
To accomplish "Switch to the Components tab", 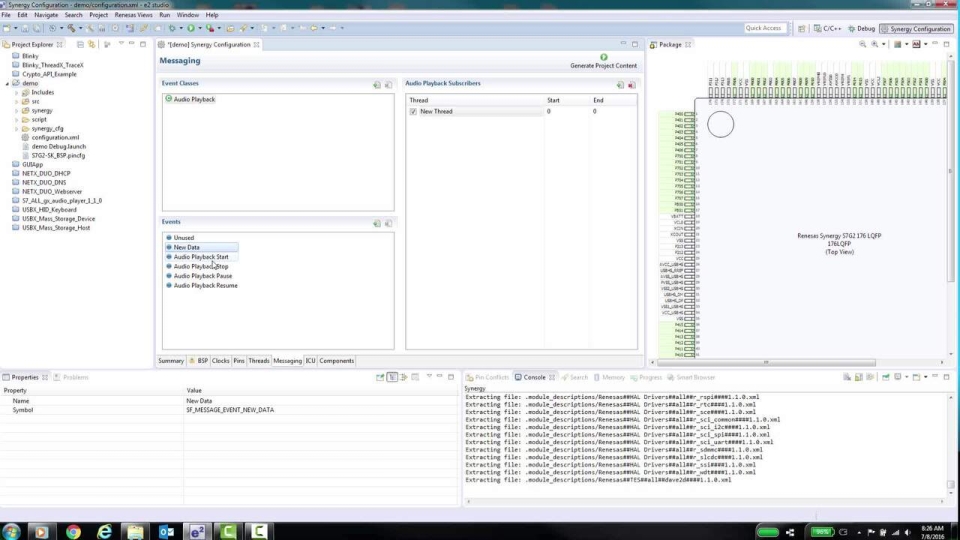I will [337, 361].
